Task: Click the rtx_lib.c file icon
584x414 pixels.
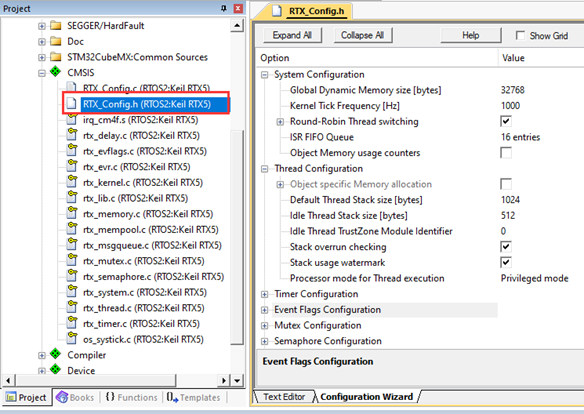Action: (x=72, y=197)
